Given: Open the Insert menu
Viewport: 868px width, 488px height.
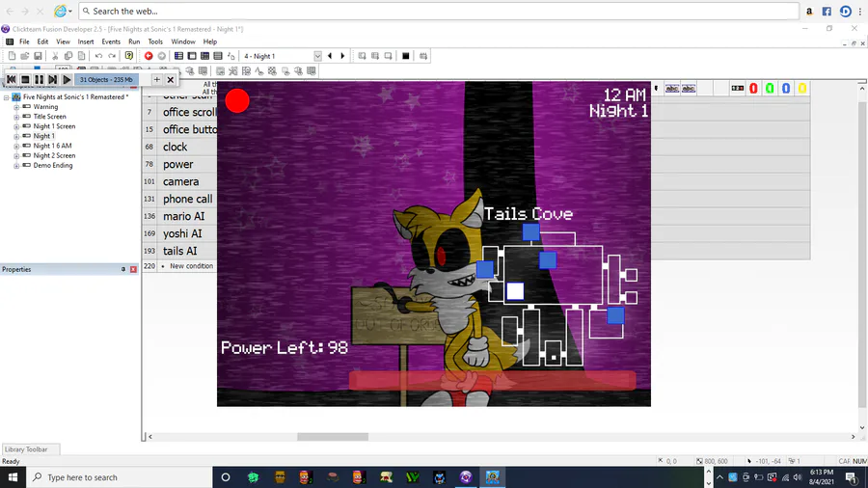Looking at the screenshot, I should click(x=86, y=41).
